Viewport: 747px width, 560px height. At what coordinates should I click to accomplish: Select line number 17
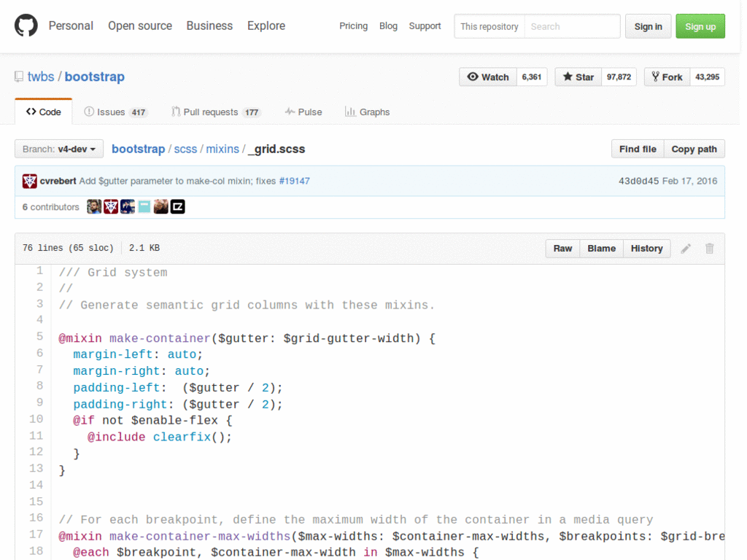(x=36, y=534)
